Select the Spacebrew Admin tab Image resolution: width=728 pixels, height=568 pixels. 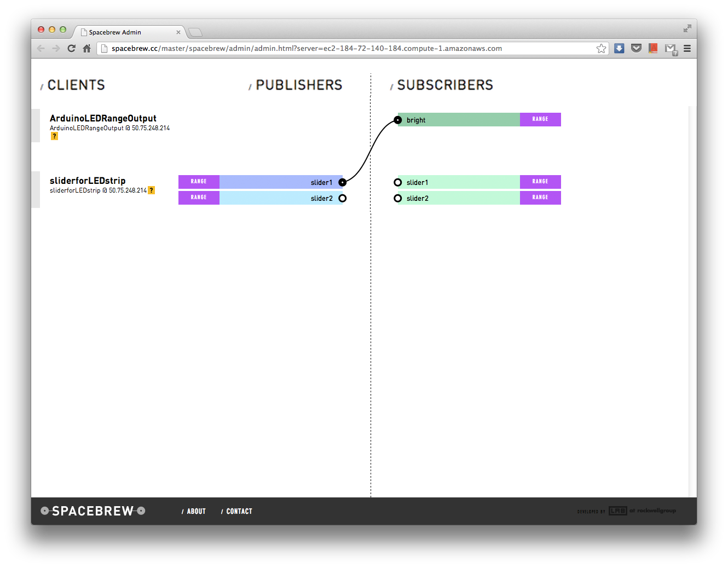(x=130, y=32)
